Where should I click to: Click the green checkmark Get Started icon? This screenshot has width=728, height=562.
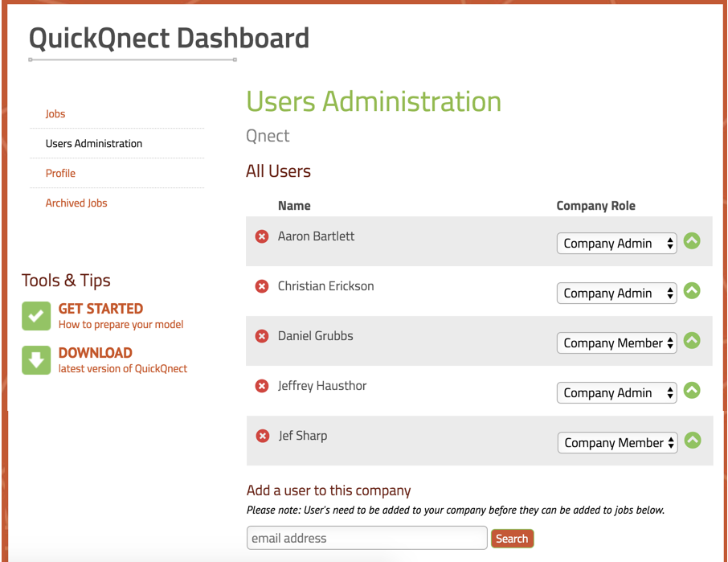(36, 316)
